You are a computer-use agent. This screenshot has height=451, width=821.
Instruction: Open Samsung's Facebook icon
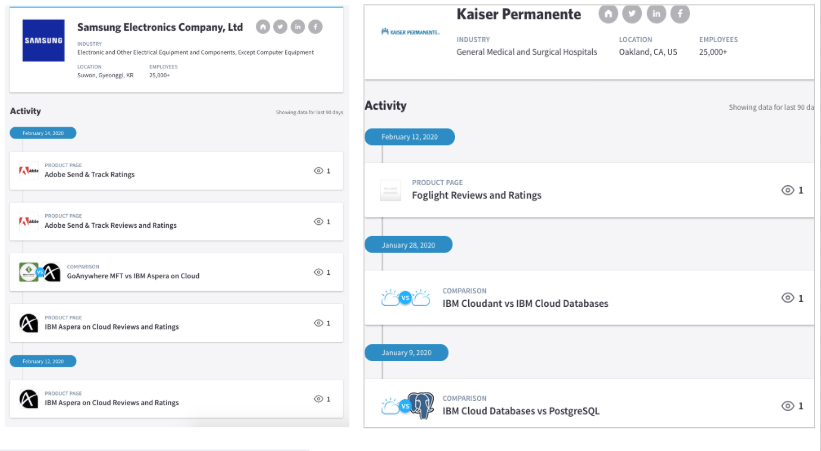(x=315, y=27)
